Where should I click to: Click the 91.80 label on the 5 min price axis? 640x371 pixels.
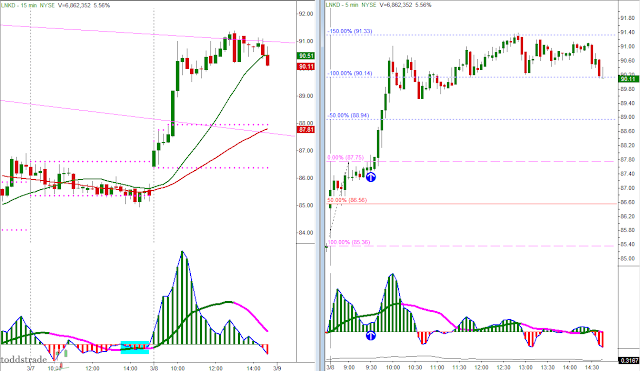[627, 18]
